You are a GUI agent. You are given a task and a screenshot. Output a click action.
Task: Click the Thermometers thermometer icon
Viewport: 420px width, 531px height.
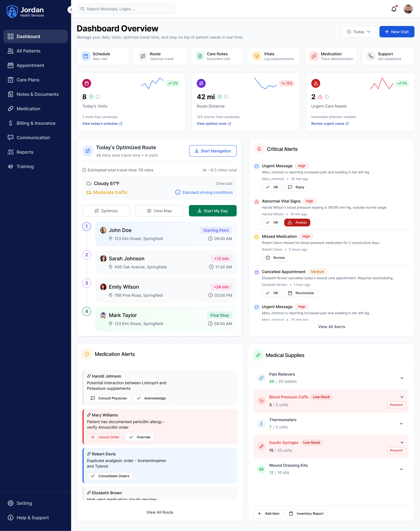261,424
